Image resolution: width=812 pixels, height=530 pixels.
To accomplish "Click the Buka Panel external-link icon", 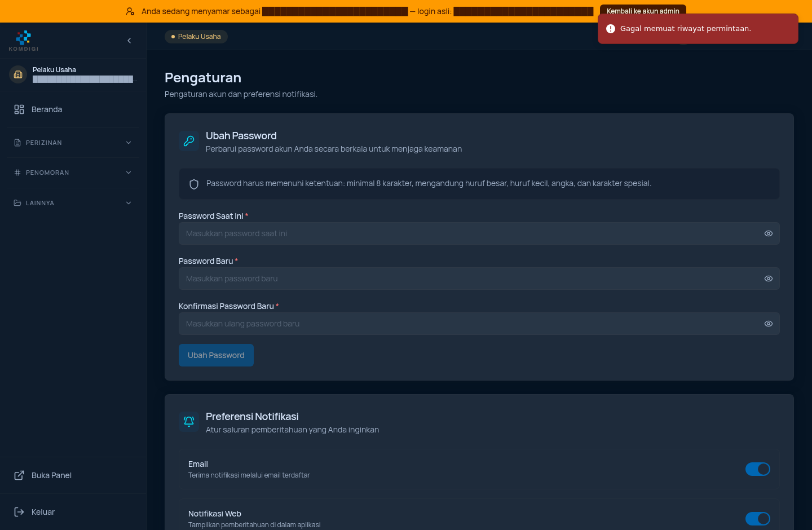I will pyautogui.click(x=19, y=475).
